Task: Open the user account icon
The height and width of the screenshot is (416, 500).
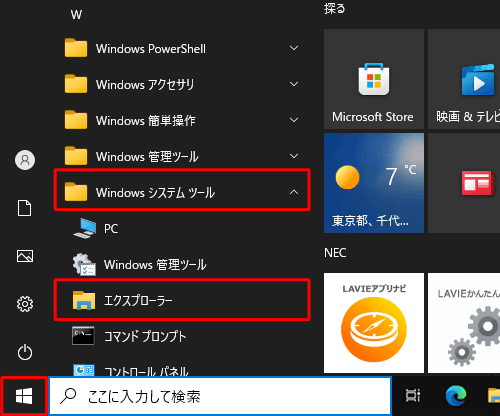Action: pos(25,160)
